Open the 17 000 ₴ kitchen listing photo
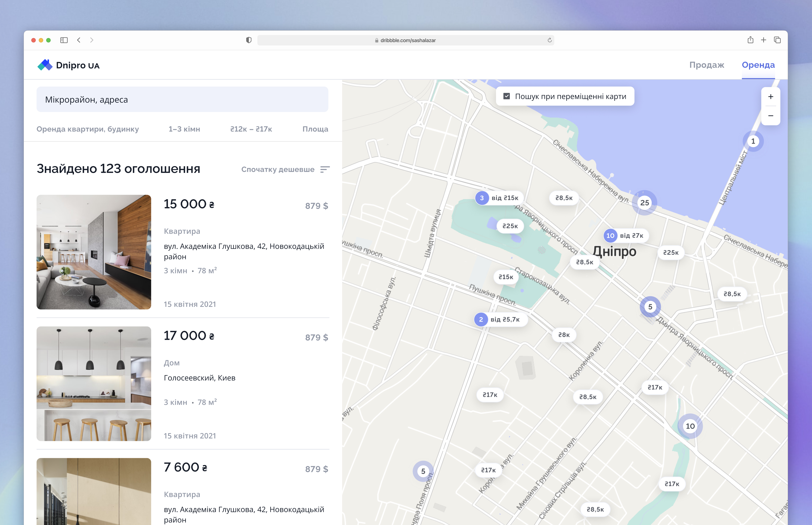This screenshot has width=812, height=525. [94, 384]
